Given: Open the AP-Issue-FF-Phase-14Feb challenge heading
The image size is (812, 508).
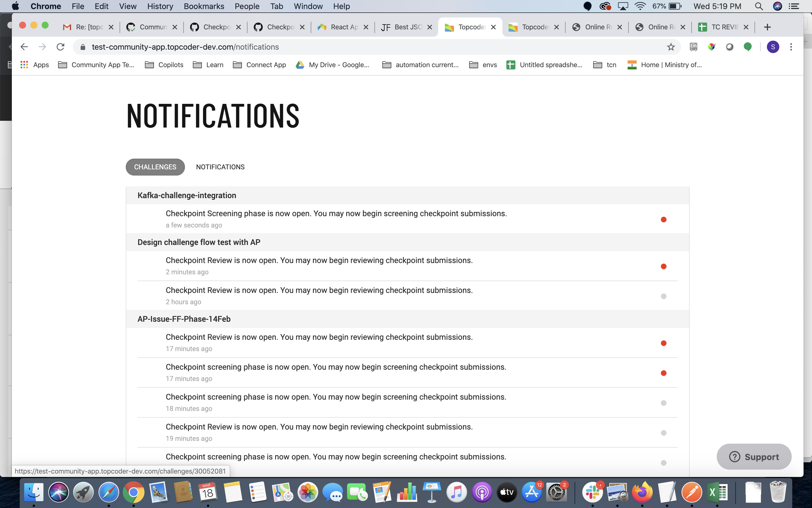Looking at the screenshot, I should coord(184,319).
